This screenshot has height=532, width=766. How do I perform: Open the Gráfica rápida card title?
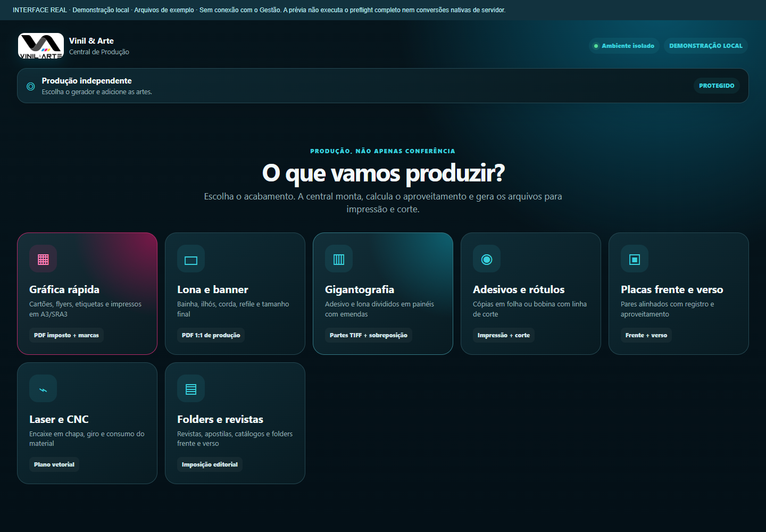click(64, 289)
